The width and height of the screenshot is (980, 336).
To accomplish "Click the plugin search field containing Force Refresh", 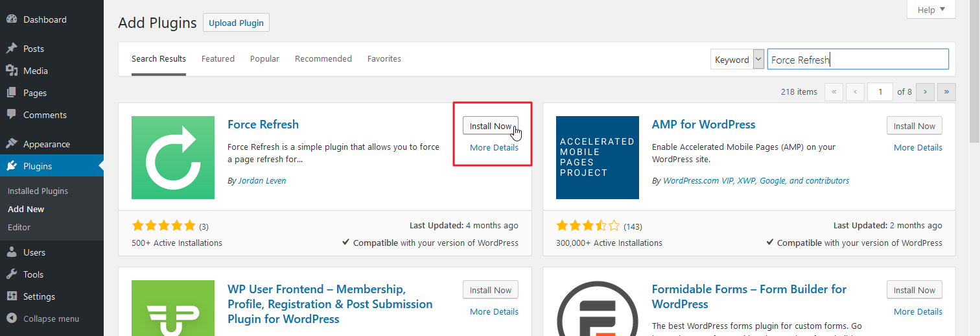I will [858, 60].
